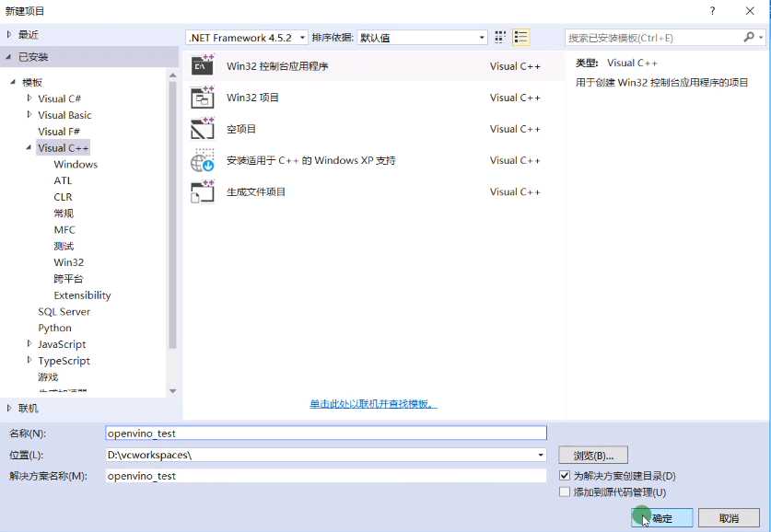This screenshot has height=532, width=771.
Task: Select the 跨平台 template category
Action: (x=68, y=279)
